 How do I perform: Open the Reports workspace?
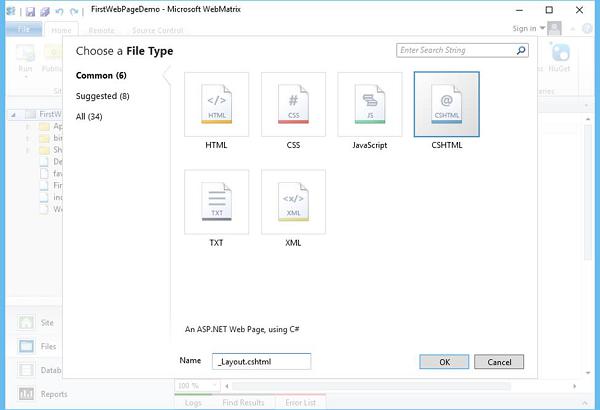point(42,394)
